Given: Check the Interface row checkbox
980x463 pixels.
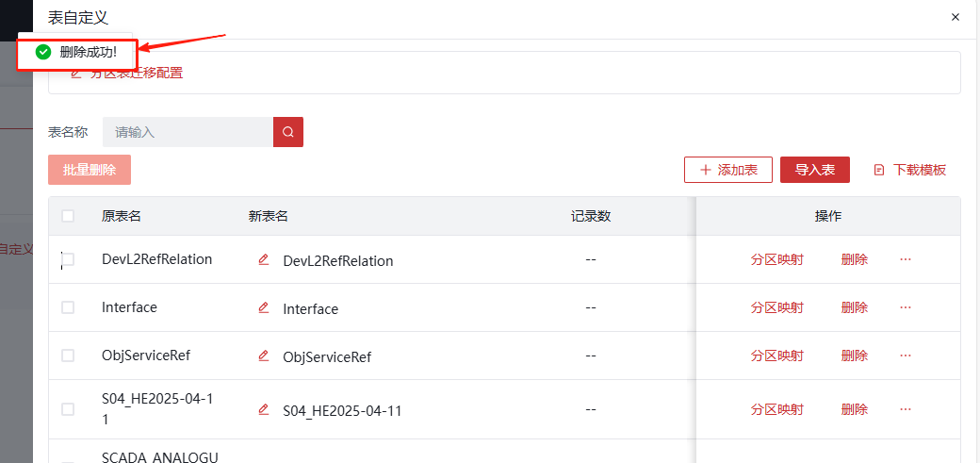Looking at the screenshot, I should (68, 307).
